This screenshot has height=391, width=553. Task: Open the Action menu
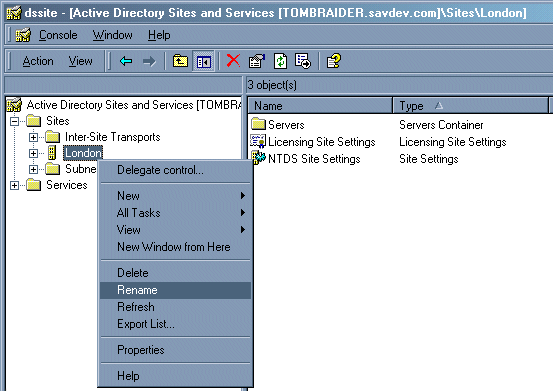pos(38,61)
